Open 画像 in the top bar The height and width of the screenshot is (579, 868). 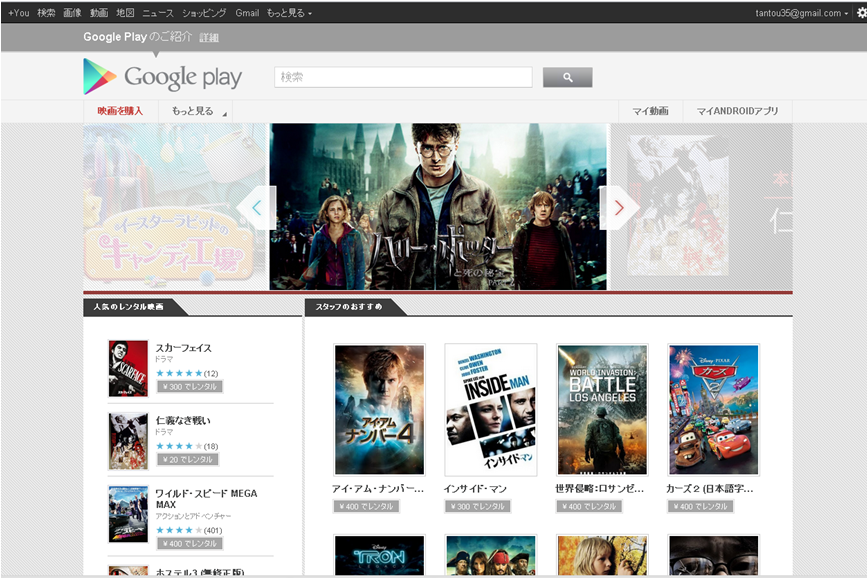[x=73, y=13]
